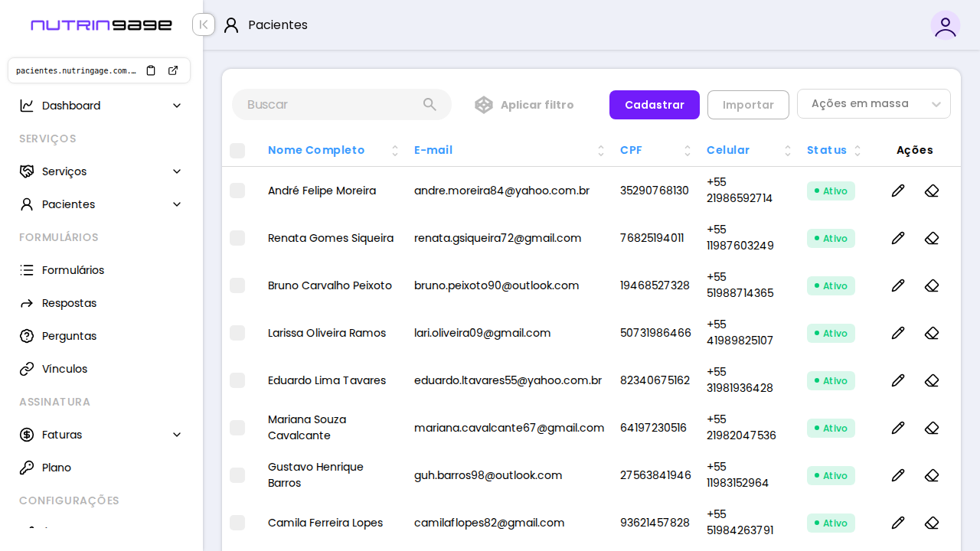Edit Mariana Souza Cavalcante's record
The width and height of the screenshot is (980, 551).
tap(898, 428)
